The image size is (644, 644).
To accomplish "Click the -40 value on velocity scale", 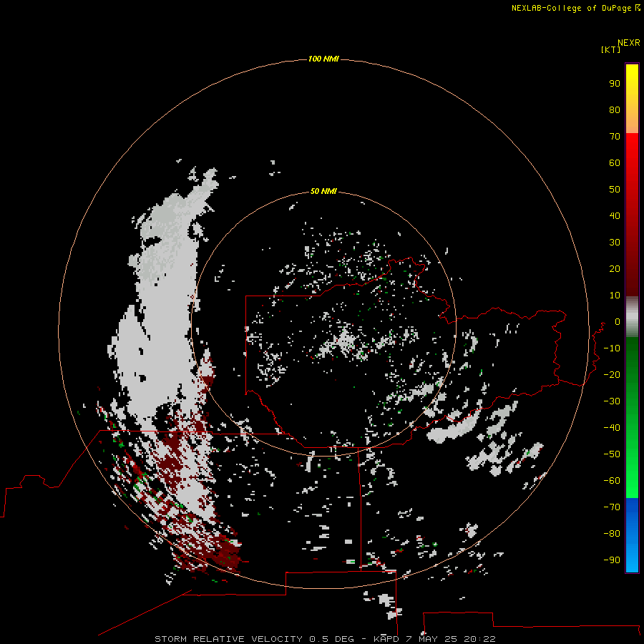I will pos(612,428).
